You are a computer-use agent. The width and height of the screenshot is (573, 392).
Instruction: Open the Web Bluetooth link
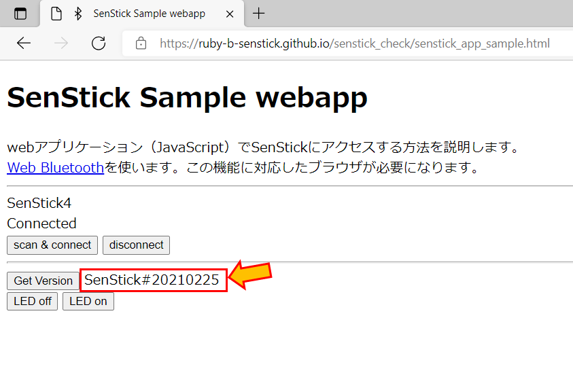[55, 167]
